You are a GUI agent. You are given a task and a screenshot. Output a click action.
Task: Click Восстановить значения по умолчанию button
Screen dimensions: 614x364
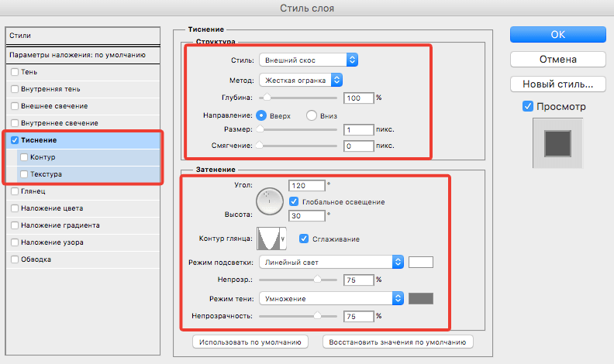coord(398,341)
